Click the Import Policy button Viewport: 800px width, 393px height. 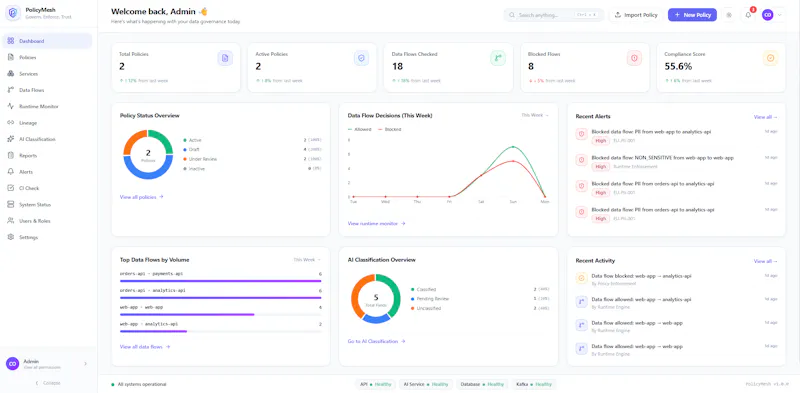[x=636, y=15]
